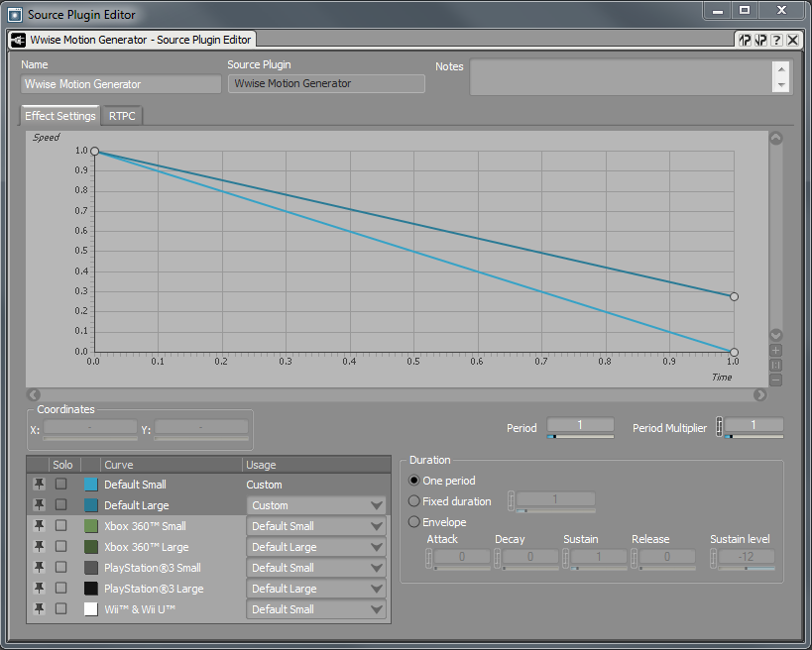Select the One period duration option

coord(413,481)
